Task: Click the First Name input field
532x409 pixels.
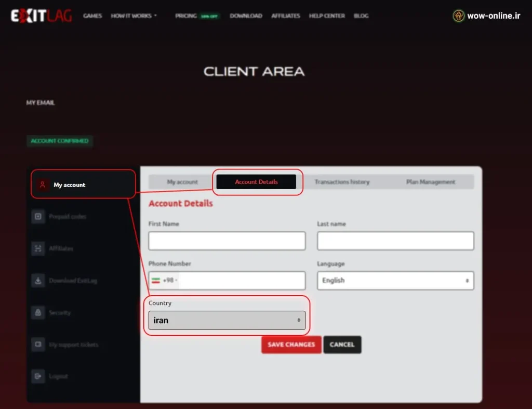Action: (227, 241)
